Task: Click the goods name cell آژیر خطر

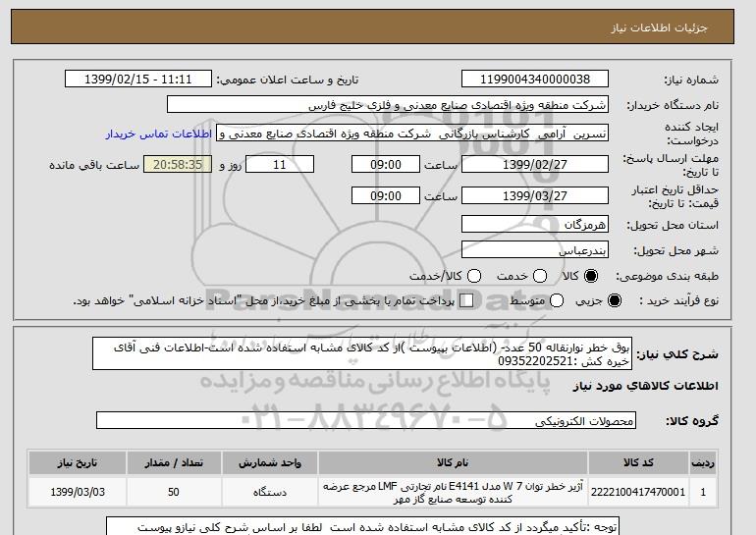Action: [x=453, y=492]
